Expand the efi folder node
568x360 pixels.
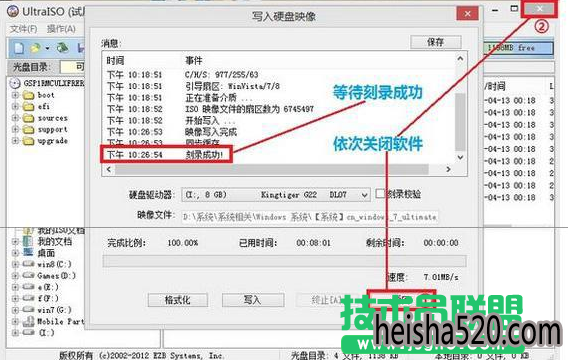pyautogui.click(x=15, y=106)
